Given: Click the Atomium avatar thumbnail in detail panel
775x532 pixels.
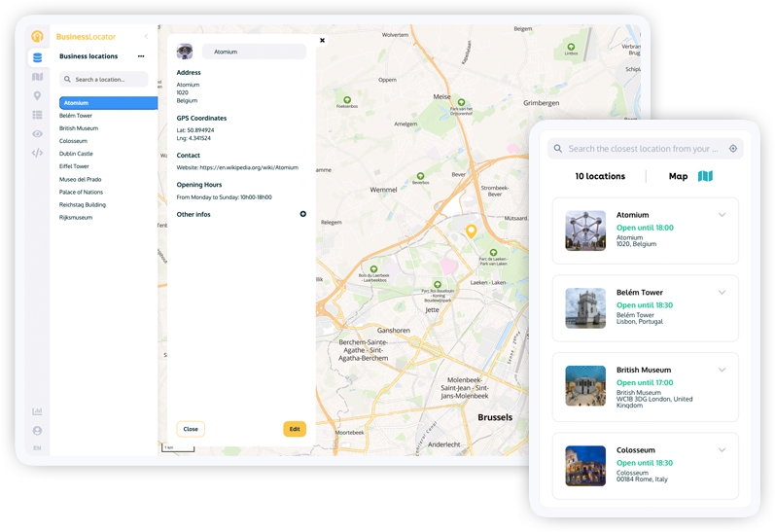Looking at the screenshot, I should tap(185, 52).
